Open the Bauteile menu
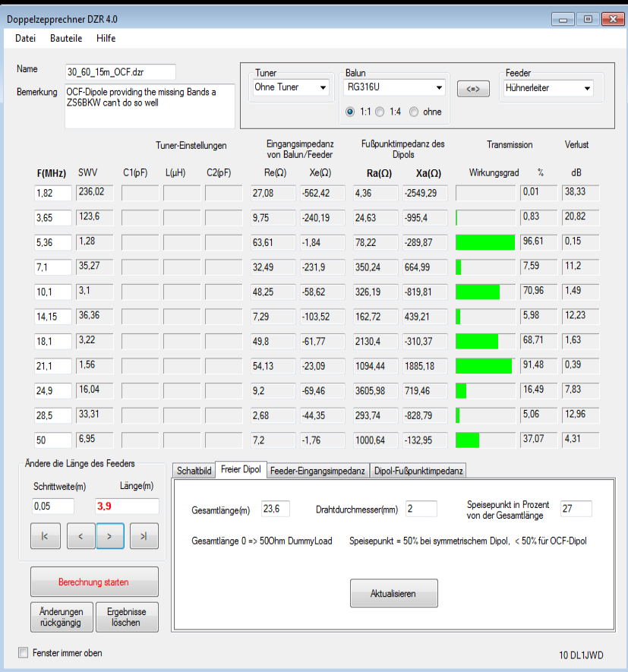Viewport: 628px width, 672px height. pos(66,38)
